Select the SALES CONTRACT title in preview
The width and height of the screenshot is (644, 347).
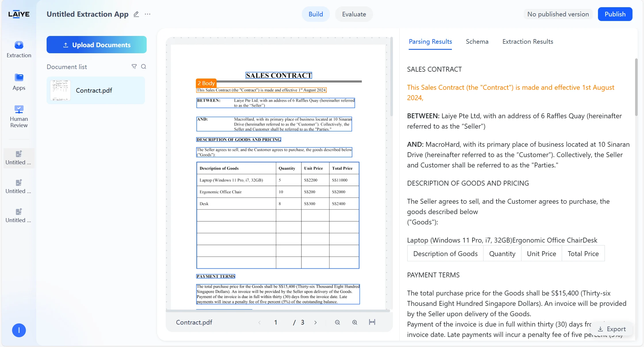click(x=279, y=75)
